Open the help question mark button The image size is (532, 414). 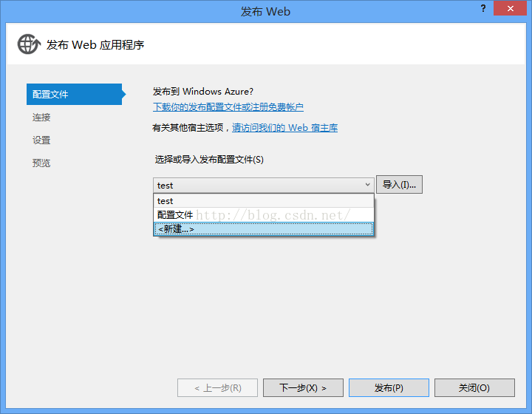(483, 8)
